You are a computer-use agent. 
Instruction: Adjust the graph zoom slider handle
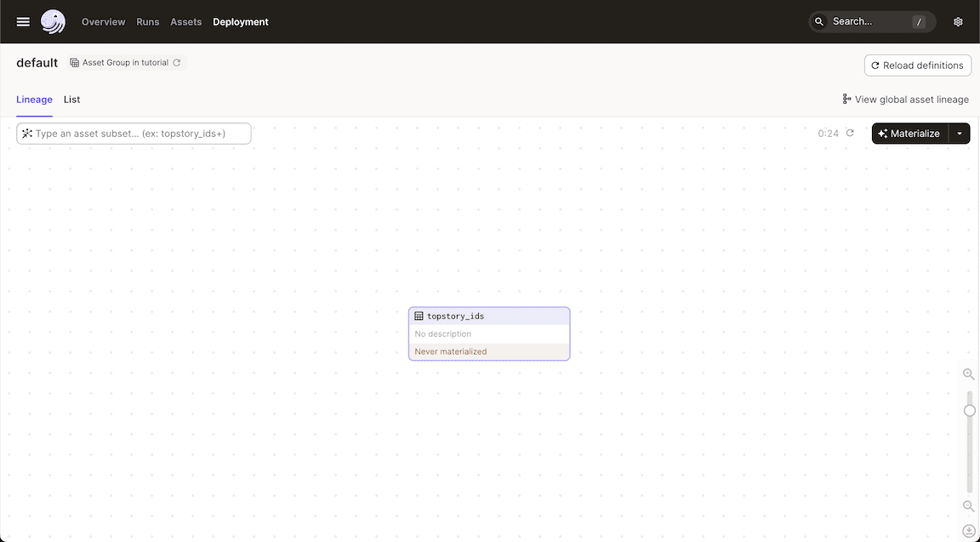pyautogui.click(x=969, y=410)
